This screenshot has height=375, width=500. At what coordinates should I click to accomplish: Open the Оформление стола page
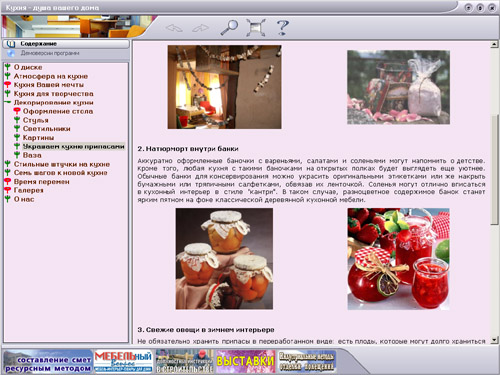58,111
